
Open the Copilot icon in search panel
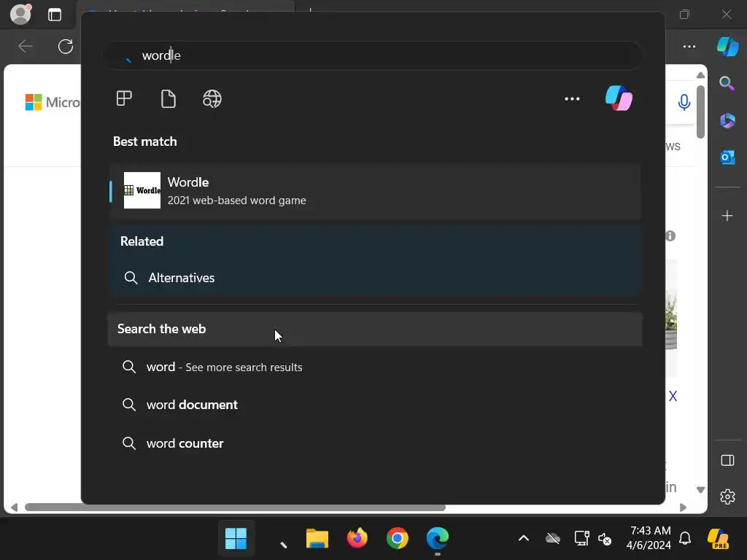(619, 98)
